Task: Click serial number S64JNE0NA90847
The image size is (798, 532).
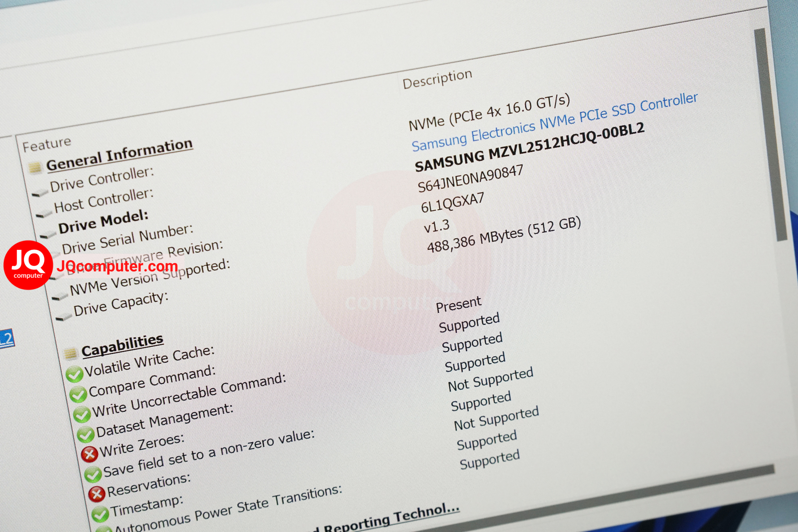Action: (x=470, y=179)
